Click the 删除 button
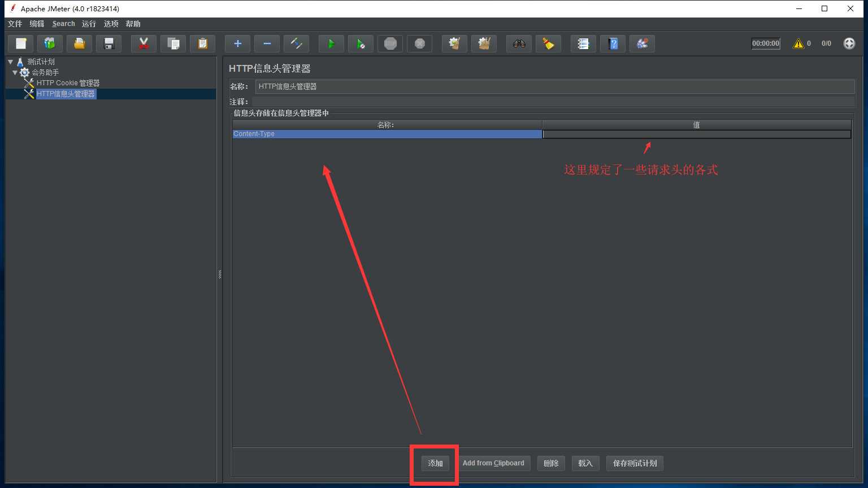 pyautogui.click(x=551, y=463)
